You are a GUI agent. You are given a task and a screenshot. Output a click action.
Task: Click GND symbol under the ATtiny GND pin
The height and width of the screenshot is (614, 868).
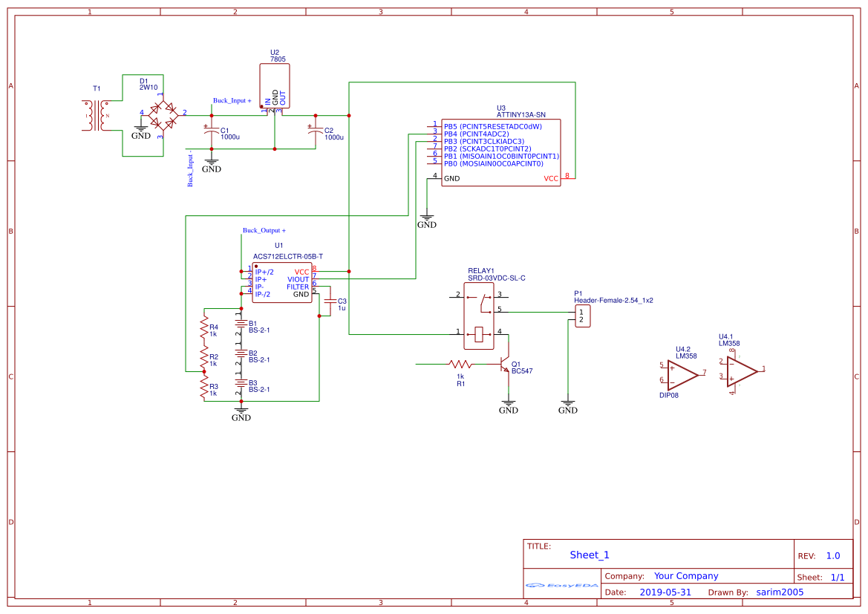click(x=427, y=221)
